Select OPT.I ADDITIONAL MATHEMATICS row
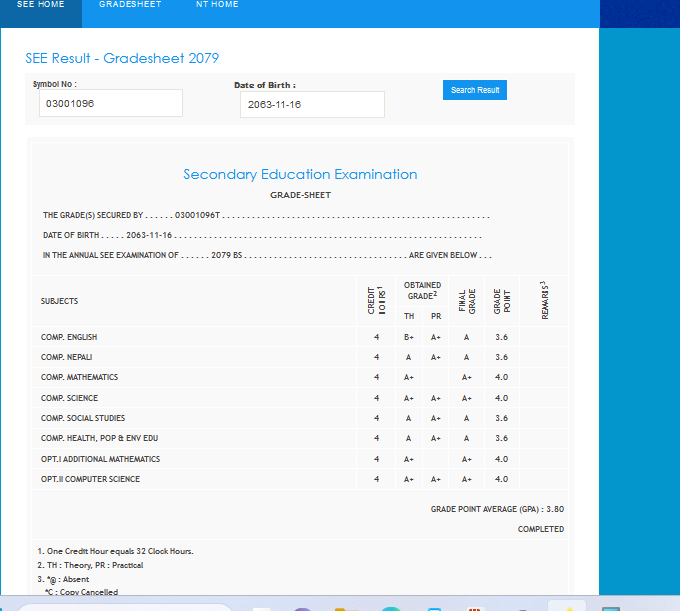 pos(100,459)
